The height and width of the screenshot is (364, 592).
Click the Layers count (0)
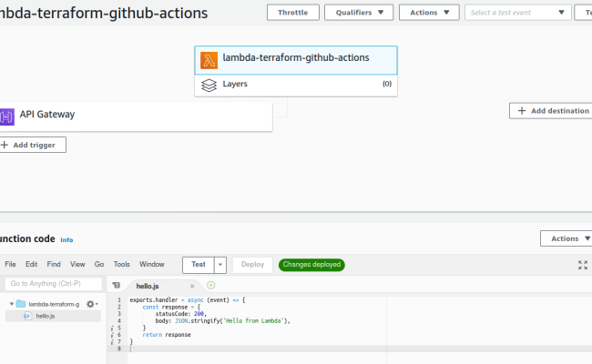tap(387, 84)
